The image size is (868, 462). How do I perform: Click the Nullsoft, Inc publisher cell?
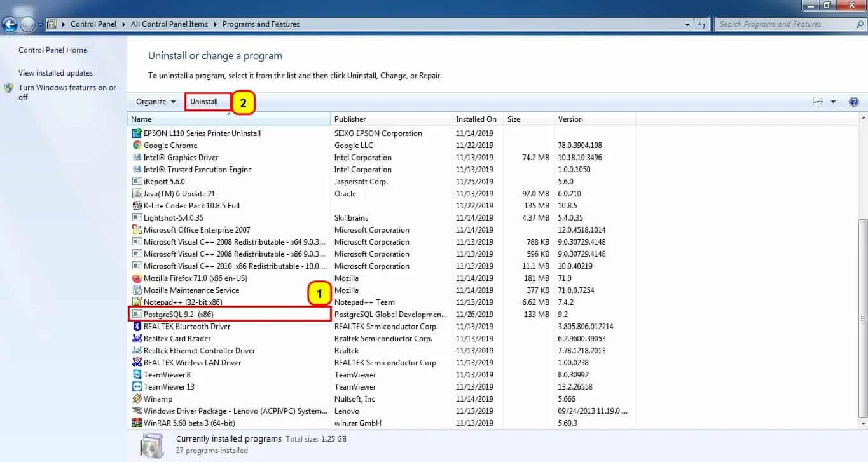point(355,399)
